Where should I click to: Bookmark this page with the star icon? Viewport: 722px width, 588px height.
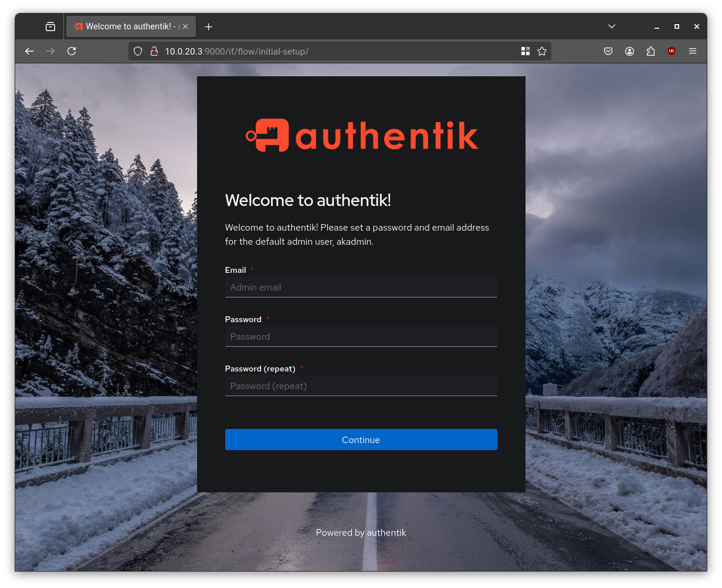pyautogui.click(x=542, y=51)
